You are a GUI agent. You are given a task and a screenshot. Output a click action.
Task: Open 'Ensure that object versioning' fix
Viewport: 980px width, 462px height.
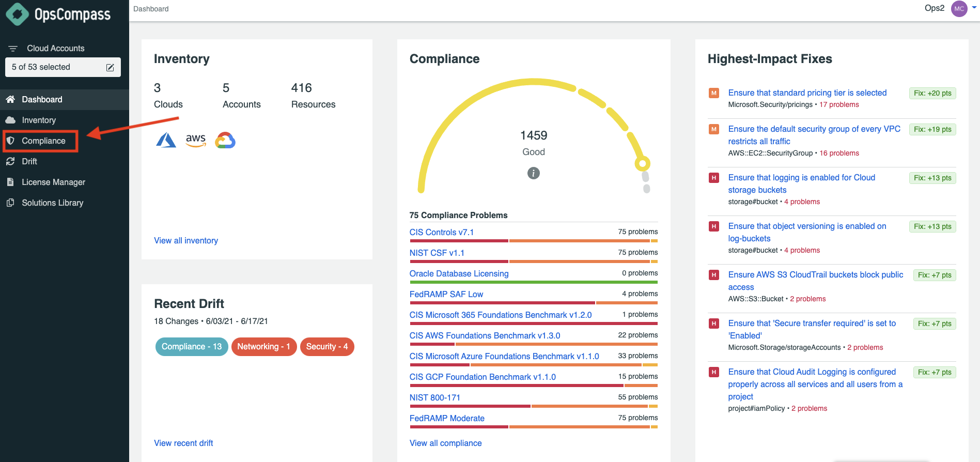(807, 233)
